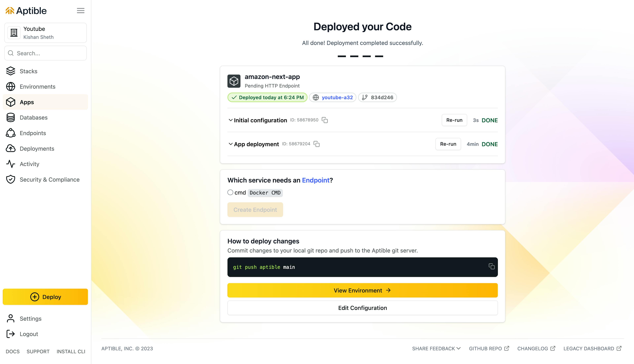Screen dimensions: 634x364
Task: Click the Databases navigation icon
Action: (11, 117)
